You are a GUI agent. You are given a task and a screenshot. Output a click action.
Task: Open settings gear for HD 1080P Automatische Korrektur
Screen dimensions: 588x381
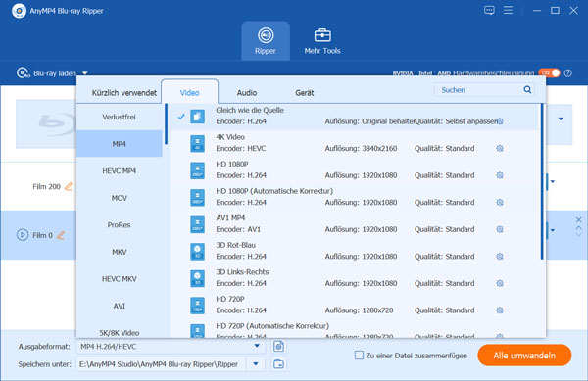click(x=500, y=203)
